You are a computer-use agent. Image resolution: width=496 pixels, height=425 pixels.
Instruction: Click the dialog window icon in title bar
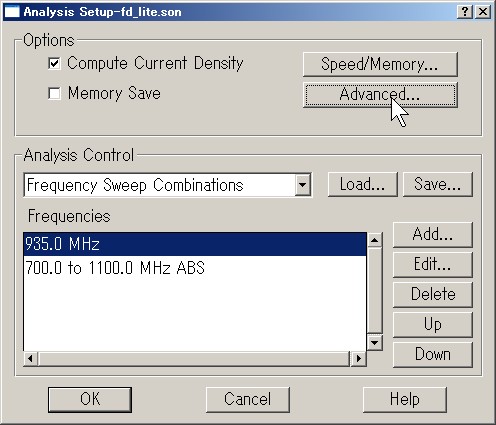(x=12, y=12)
